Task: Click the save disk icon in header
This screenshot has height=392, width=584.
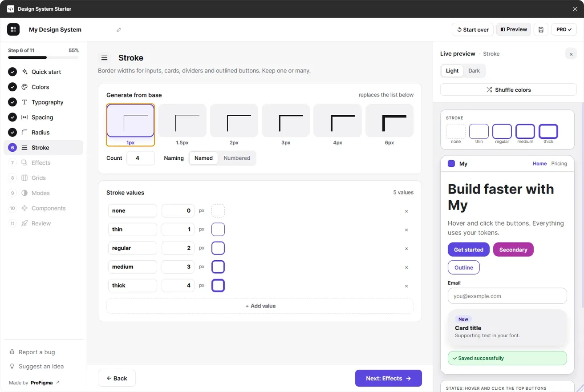Action: click(541, 29)
